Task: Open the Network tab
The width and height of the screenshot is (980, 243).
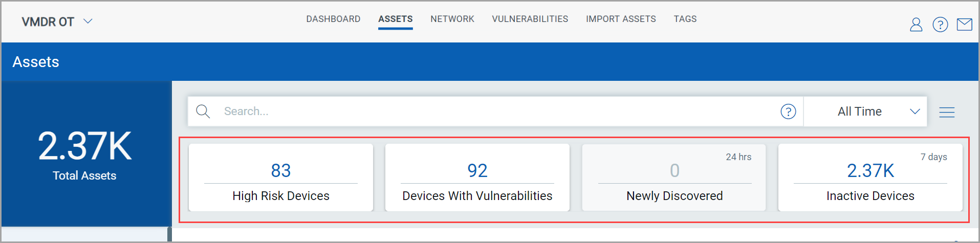Action: point(452,19)
